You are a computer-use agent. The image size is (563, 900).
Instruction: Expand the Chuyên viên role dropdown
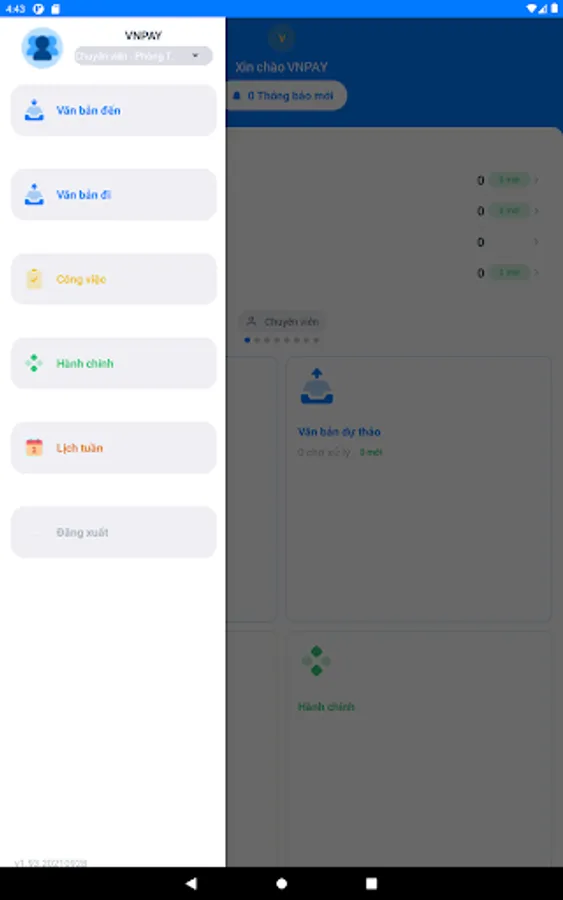click(143, 56)
